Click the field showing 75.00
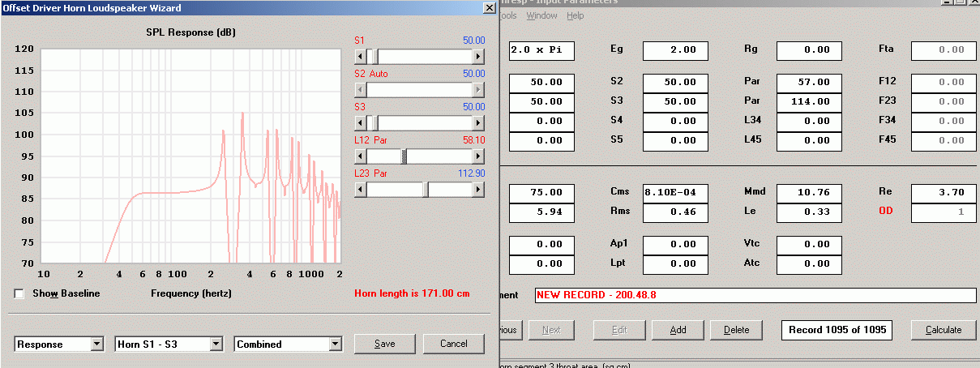 pos(541,193)
